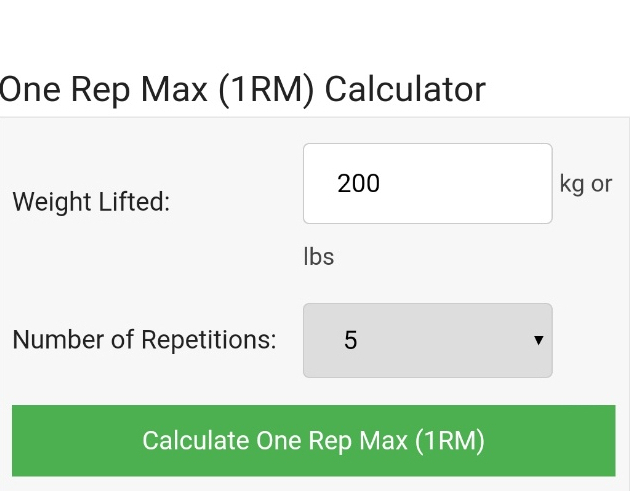The width and height of the screenshot is (630, 491).
Task: Click the small triangle in repetitions select
Action: (x=538, y=340)
